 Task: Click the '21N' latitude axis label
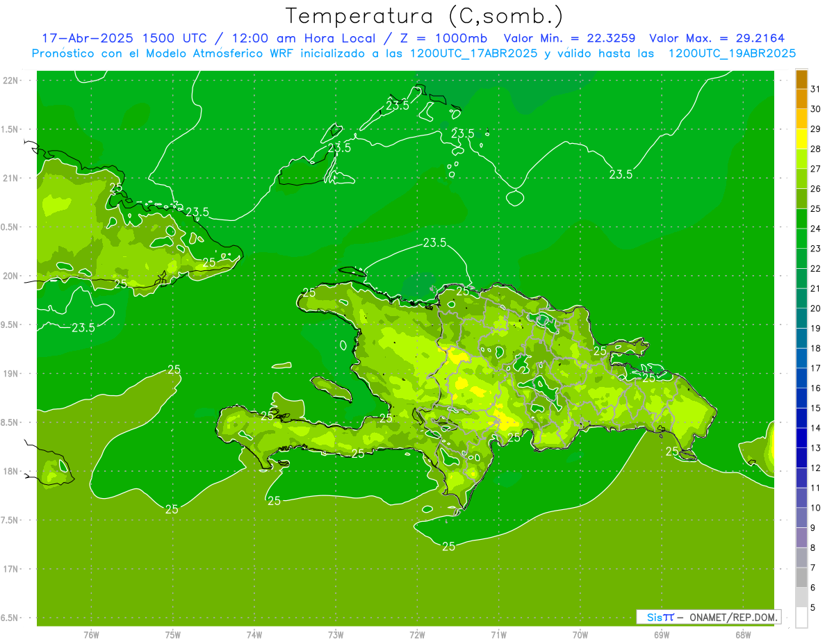pyautogui.click(x=11, y=178)
